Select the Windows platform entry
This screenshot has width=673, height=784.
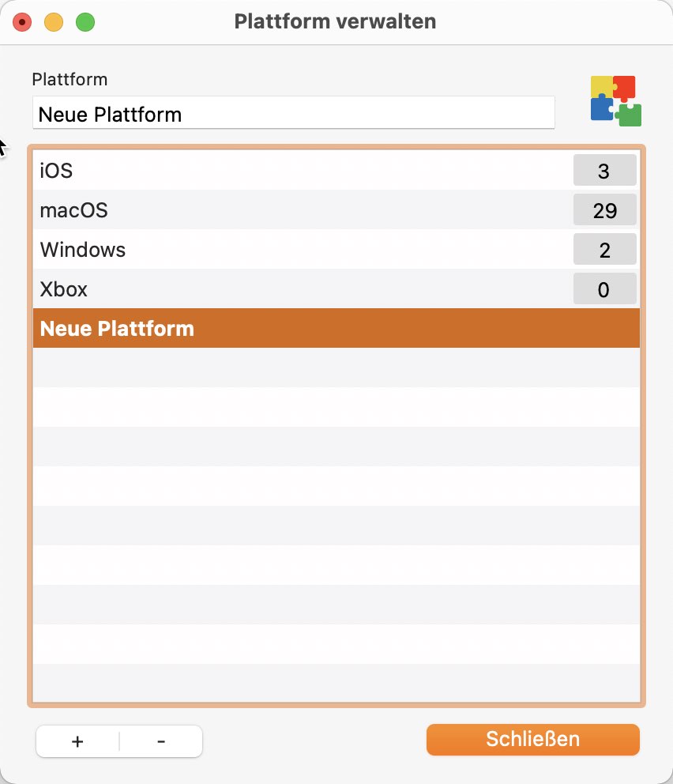336,250
